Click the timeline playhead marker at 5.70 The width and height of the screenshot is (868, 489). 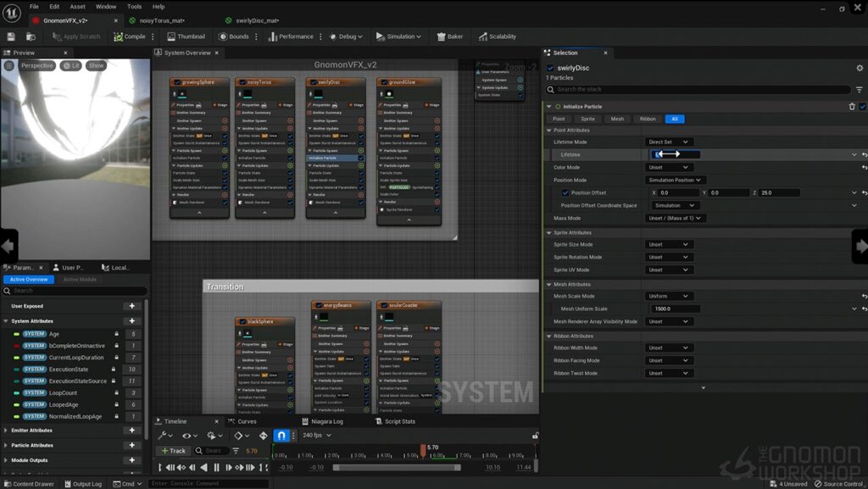(423, 450)
